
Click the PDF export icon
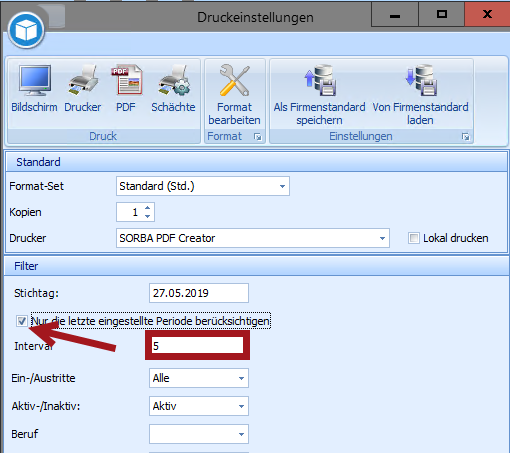pos(126,80)
